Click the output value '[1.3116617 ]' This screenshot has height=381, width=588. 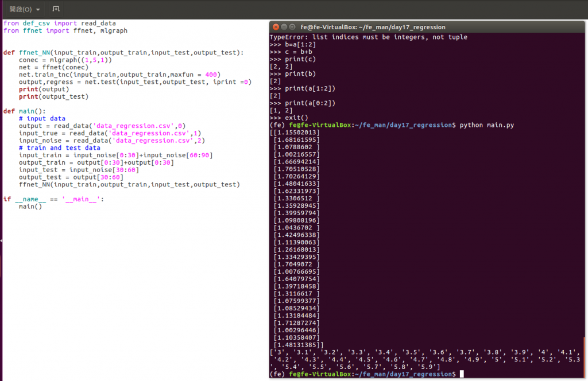point(297,293)
